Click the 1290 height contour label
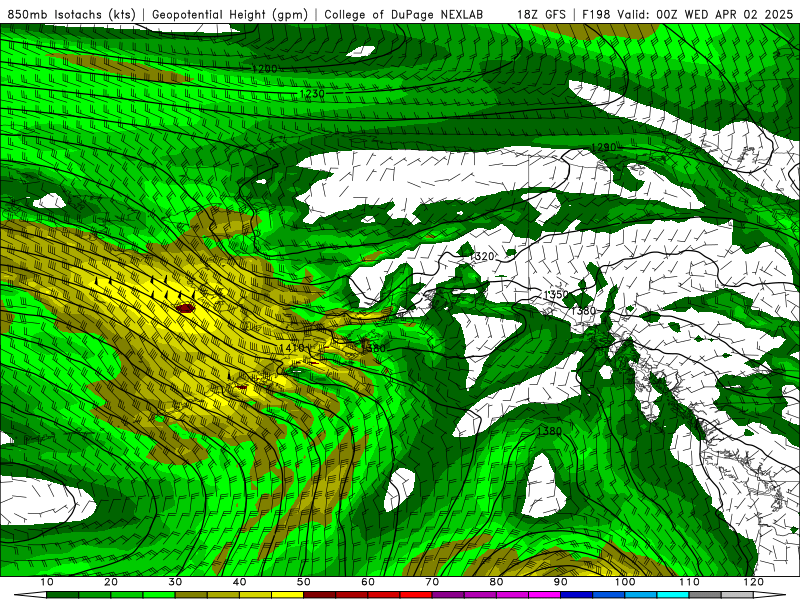 [x=604, y=147]
